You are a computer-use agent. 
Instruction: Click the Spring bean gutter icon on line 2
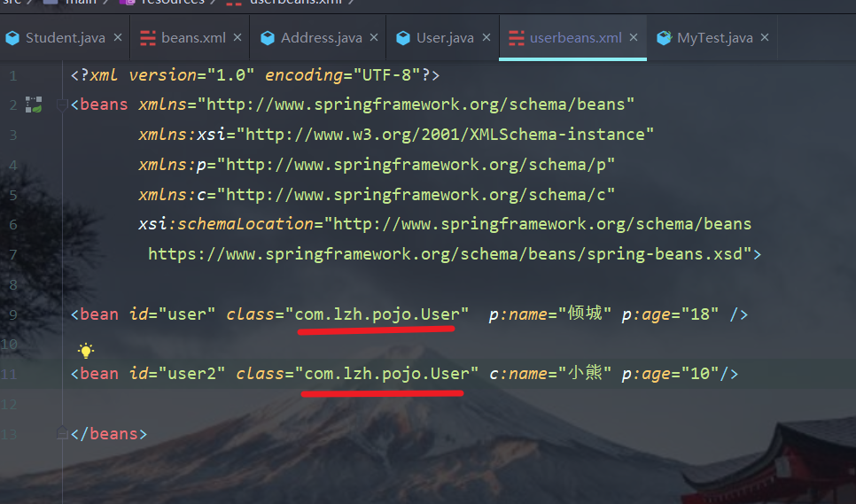(34, 105)
